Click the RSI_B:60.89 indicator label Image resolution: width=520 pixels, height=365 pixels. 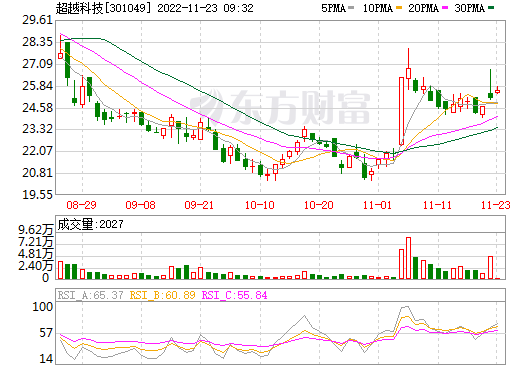(x=162, y=295)
